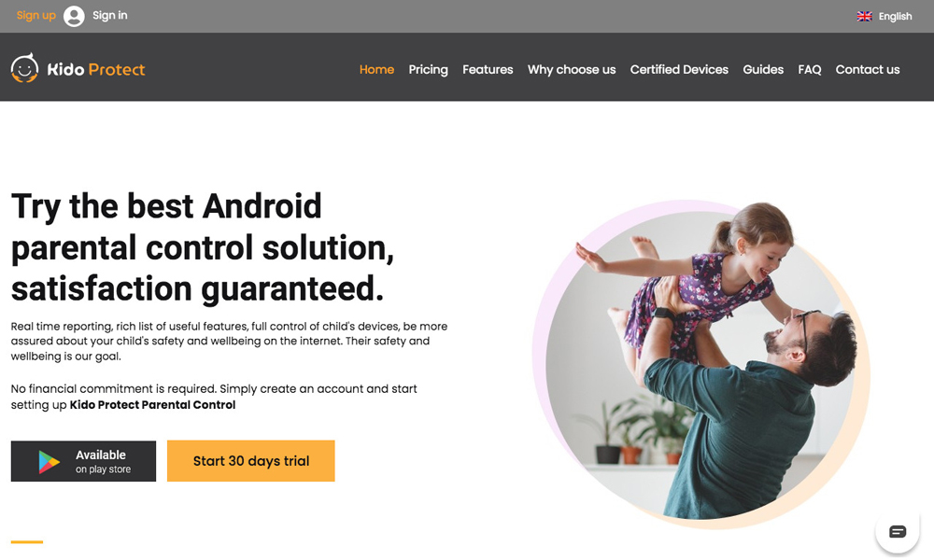This screenshot has width=934, height=560.
Task: Open the chat widget bubble
Action: coord(897,531)
